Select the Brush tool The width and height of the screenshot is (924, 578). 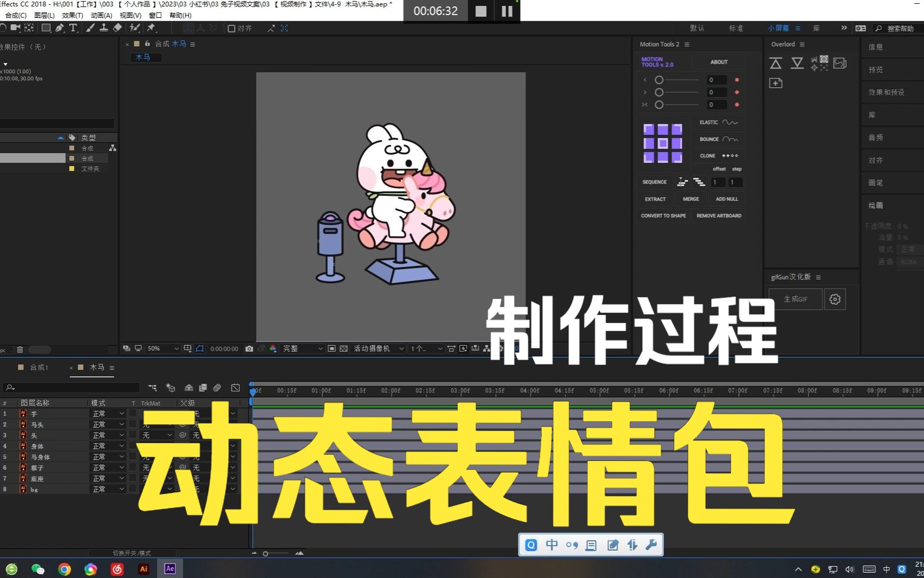90,28
